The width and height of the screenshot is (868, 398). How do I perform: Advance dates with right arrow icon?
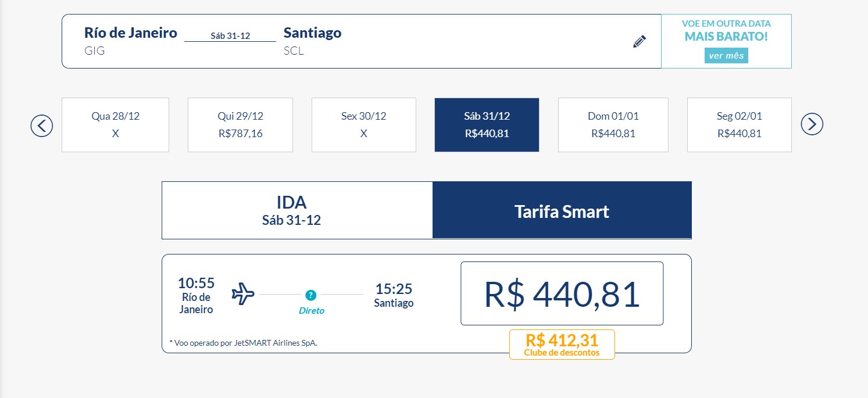[x=812, y=124]
